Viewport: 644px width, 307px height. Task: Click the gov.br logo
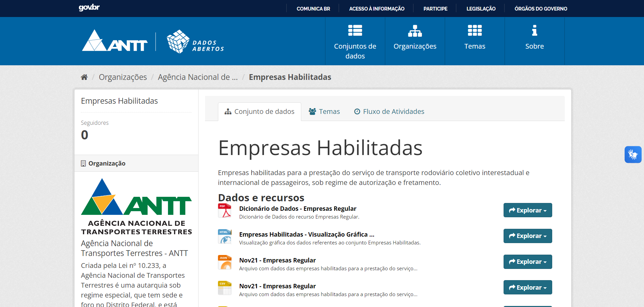(89, 7)
